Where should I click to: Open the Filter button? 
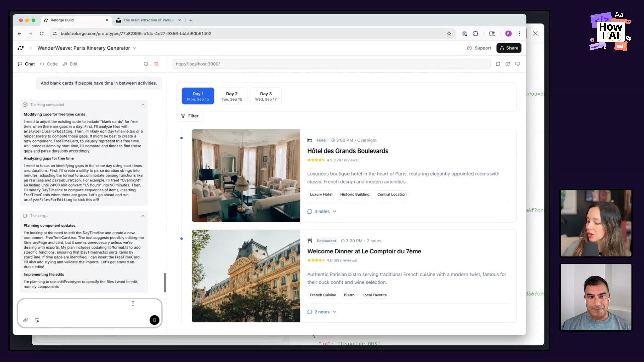190,116
